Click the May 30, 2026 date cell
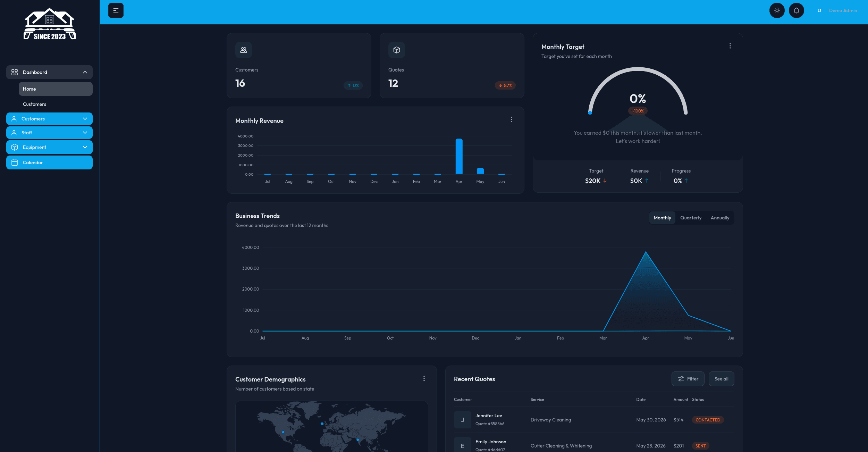Image resolution: width=868 pixels, height=452 pixels. [x=651, y=420]
